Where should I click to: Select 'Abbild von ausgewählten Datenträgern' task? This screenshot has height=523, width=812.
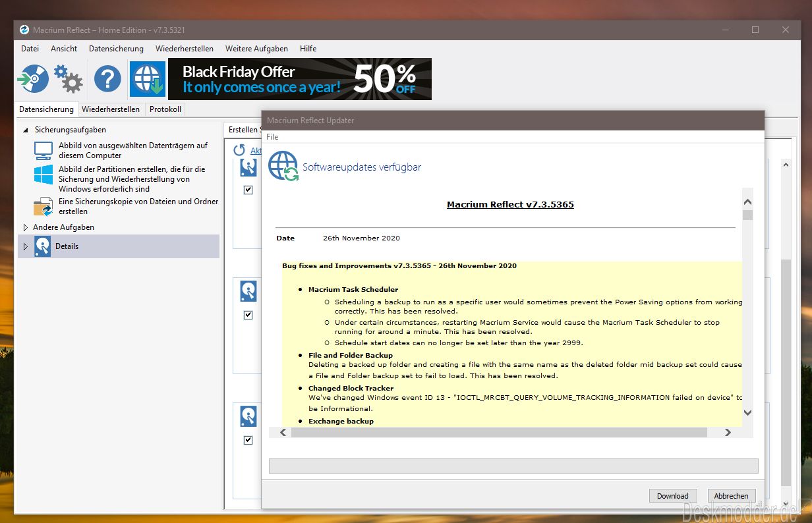click(133, 151)
